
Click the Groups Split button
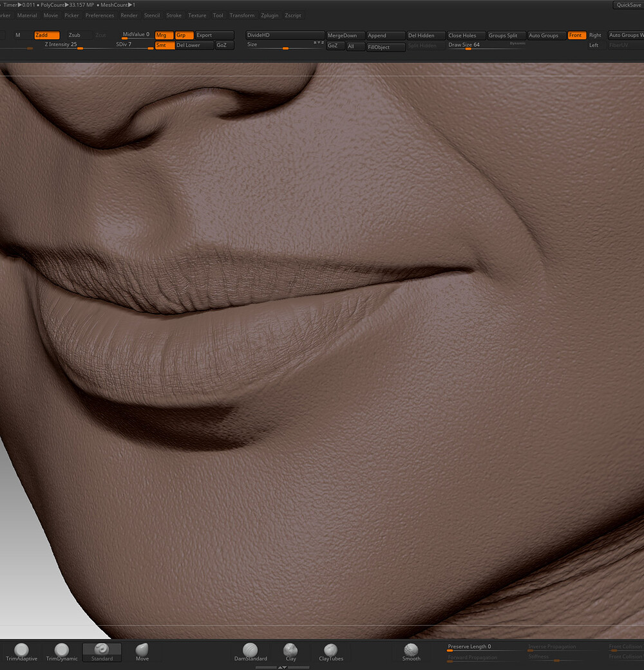click(506, 35)
